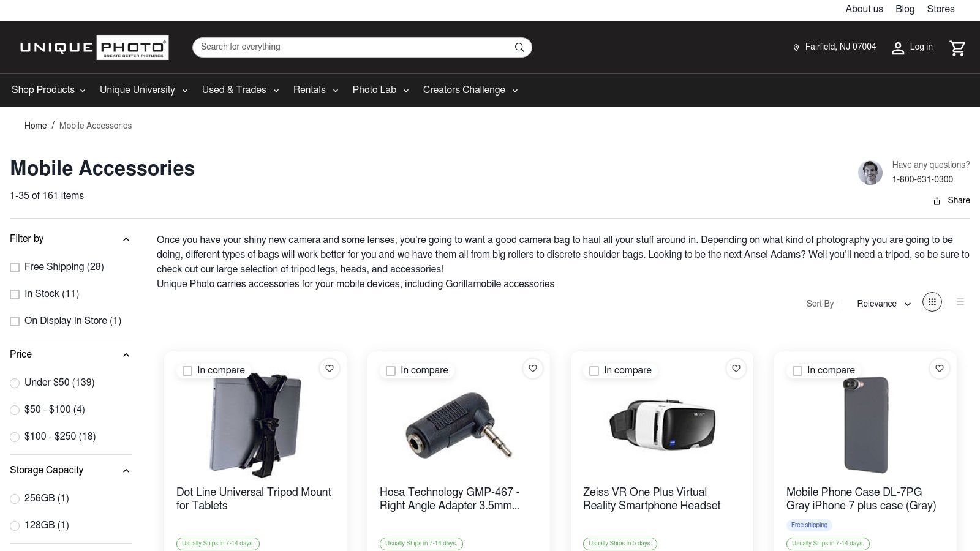Viewport: 980px width, 551px height.
Task: Enable the Free Shipping filter
Action: [15, 268]
